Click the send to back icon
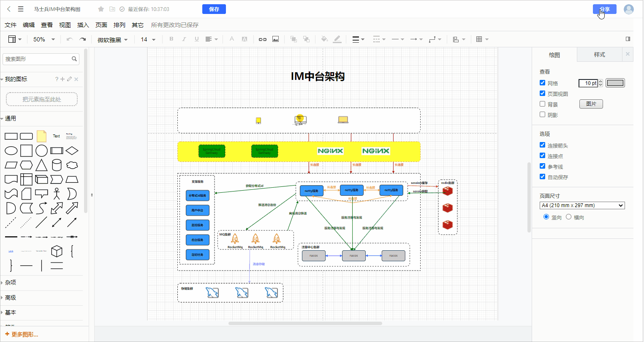This screenshot has height=342, width=644. pos(306,39)
